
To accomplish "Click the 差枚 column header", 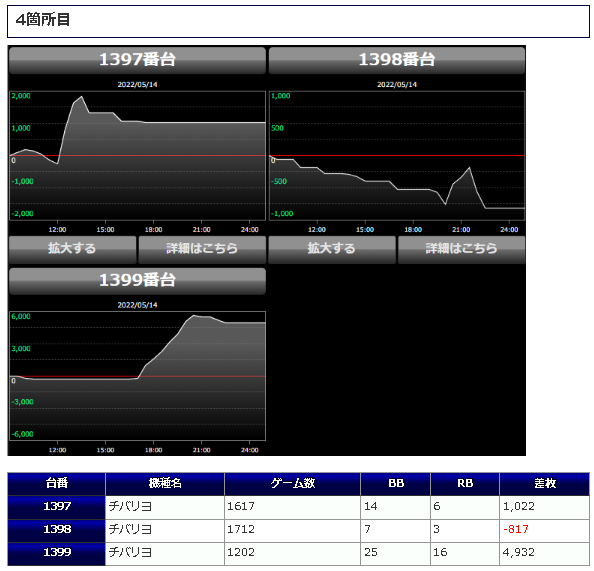I will (544, 484).
